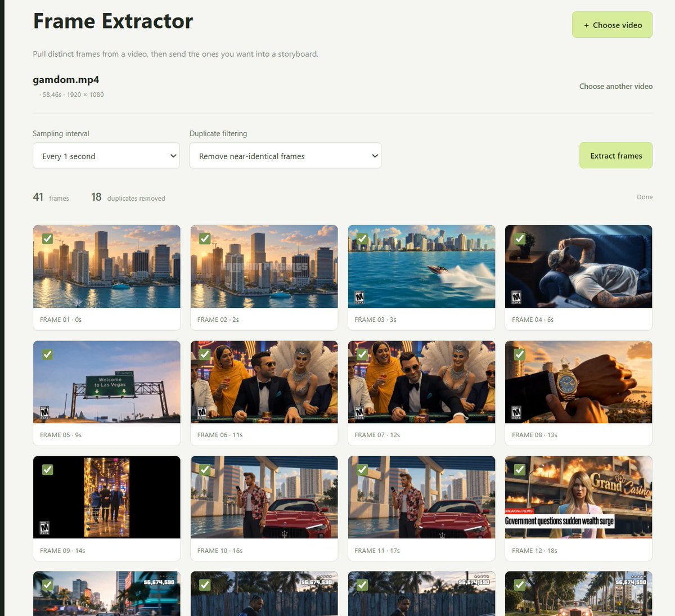The image size is (675, 616).
Task: Uncheck the FRAME 07 checkbox
Action: coord(362,354)
